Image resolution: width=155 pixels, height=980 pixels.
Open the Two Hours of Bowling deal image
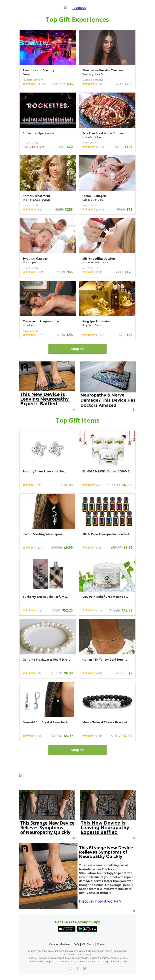click(x=47, y=48)
